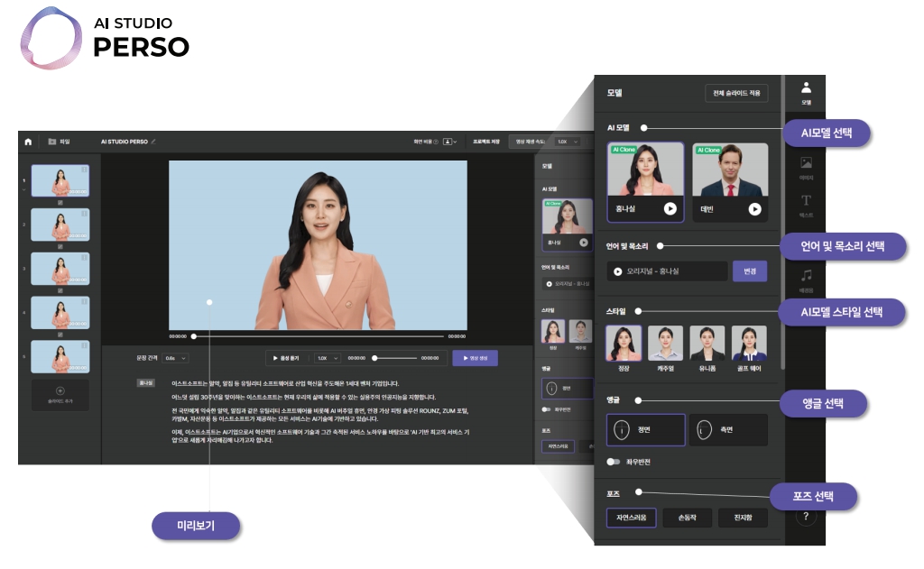Open the 1.0X speed dropdown beside 음성 듣기
The height and width of the screenshot is (569, 924).
328,358
